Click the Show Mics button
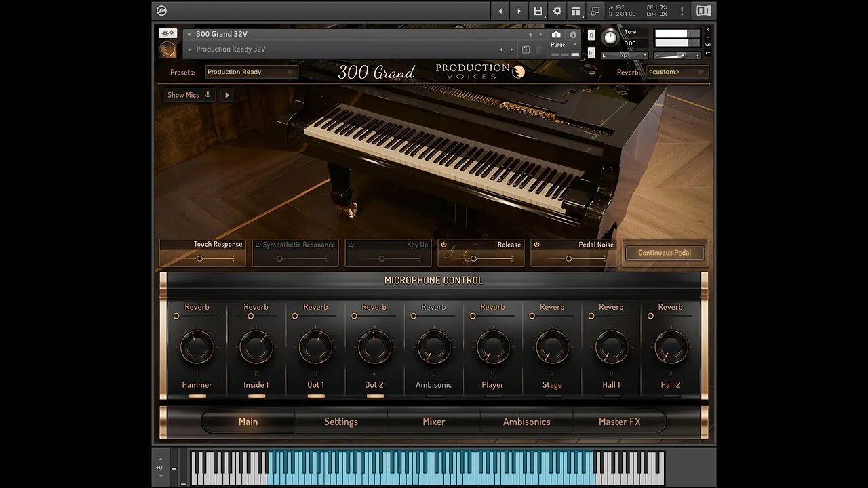Viewport: 868px width, 488px height. (x=189, y=95)
